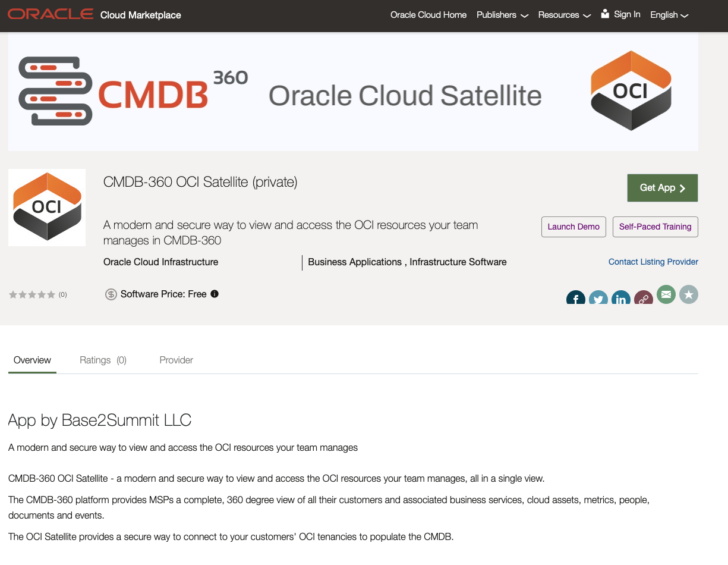Viewport: 728px width, 565px height.
Task: Click the OCI app logo thumbnail
Action: pos(47,208)
